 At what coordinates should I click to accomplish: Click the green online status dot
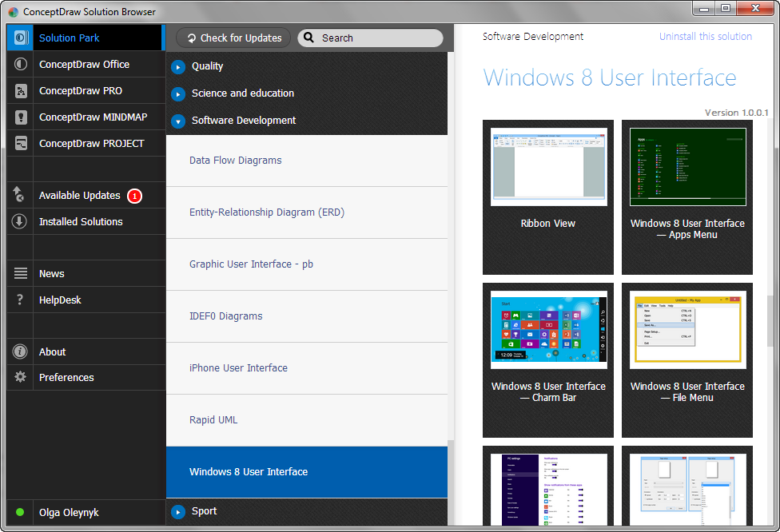pos(20,512)
